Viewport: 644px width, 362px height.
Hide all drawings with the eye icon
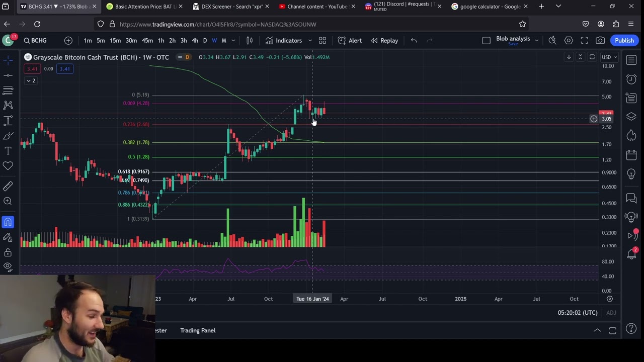pos(8,266)
